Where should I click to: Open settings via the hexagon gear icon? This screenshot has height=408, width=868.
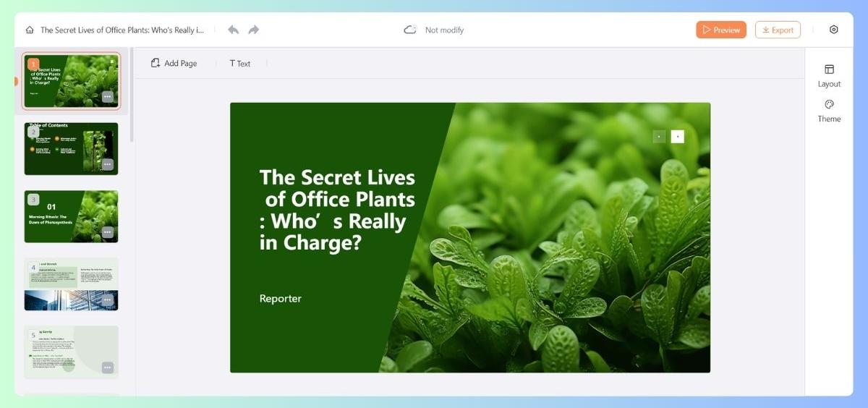coord(833,30)
